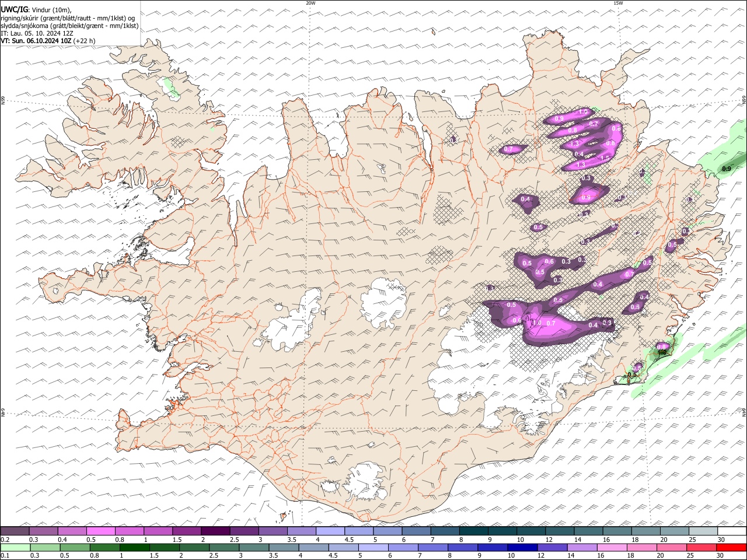
Task: Click the 16 swatch in upper legend row
Action: (616, 531)
